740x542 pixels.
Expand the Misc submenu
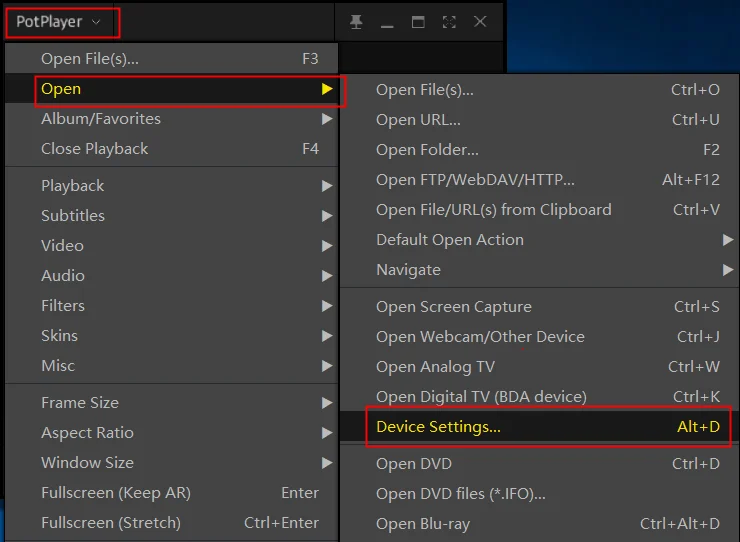point(172,365)
